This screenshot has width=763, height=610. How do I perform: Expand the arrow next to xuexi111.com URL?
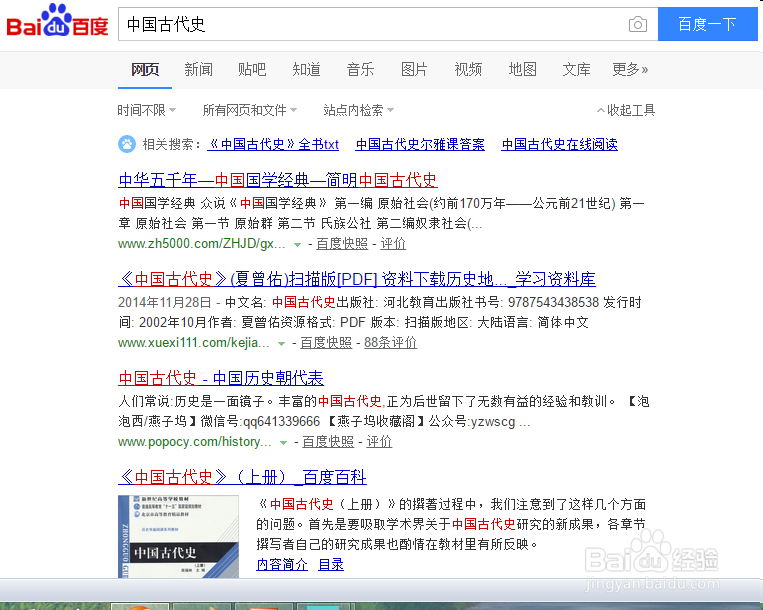[281, 344]
